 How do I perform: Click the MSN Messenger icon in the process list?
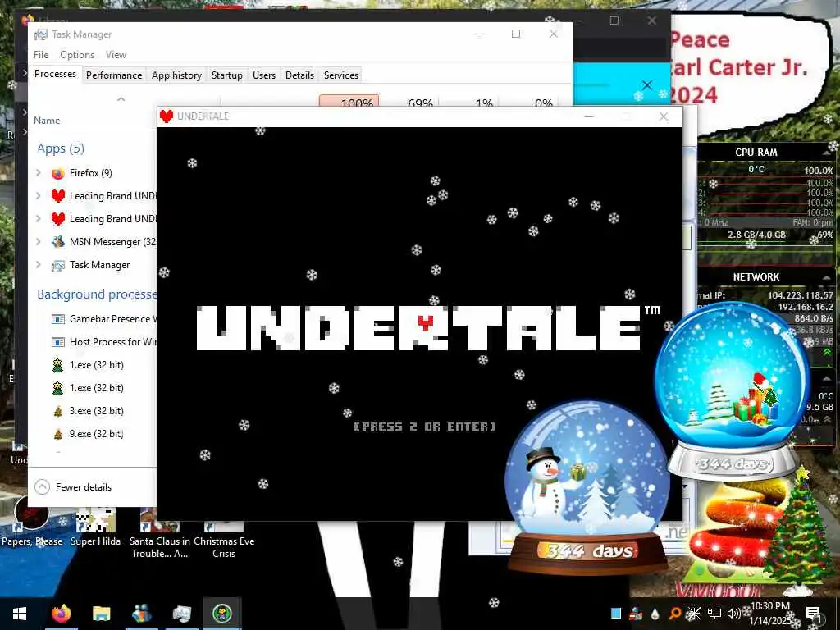(58, 242)
